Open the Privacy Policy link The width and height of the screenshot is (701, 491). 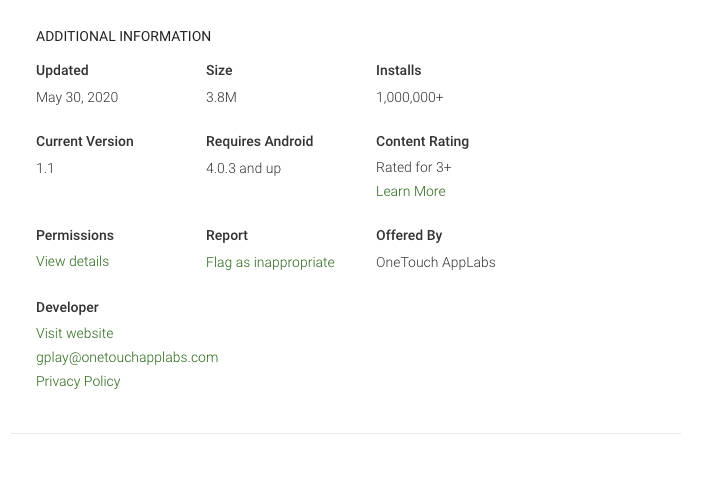(x=78, y=381)
